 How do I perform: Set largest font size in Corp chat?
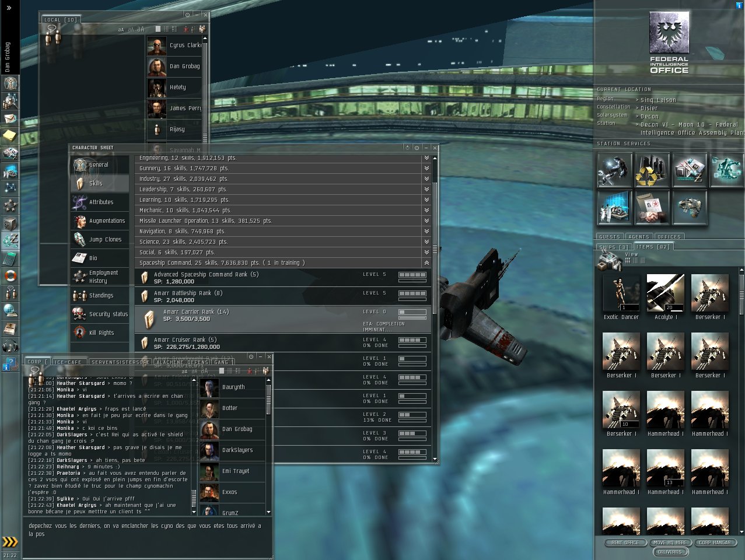pyautogui.click(x=204, y=371)
